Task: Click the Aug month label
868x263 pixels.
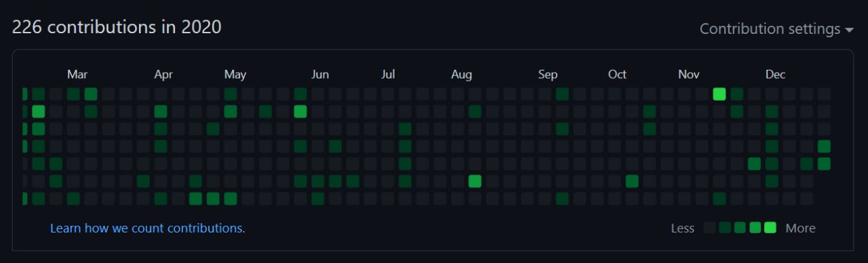Action: pyautogui.click(x=462, y=75)
